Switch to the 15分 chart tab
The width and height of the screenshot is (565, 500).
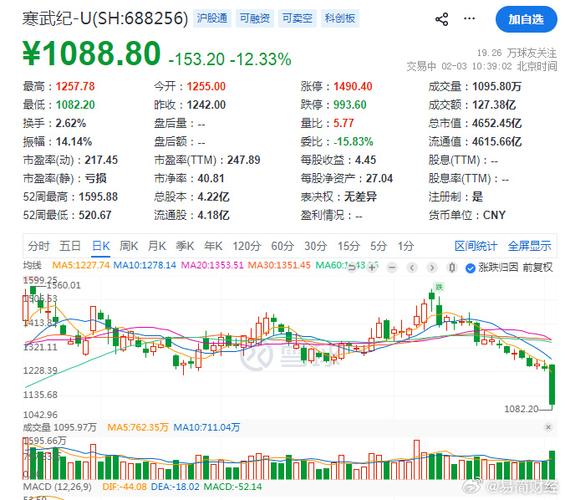pyautogui.click(x=348, y=246)
